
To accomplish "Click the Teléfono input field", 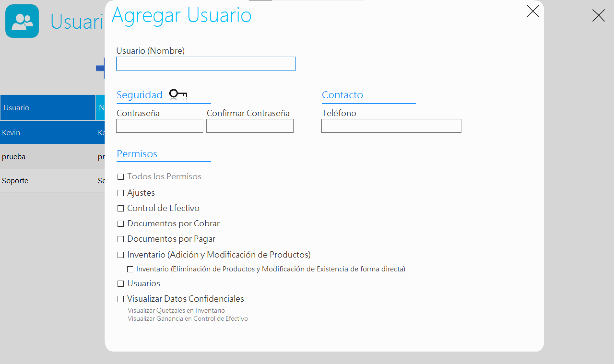I will coord(391,126).
